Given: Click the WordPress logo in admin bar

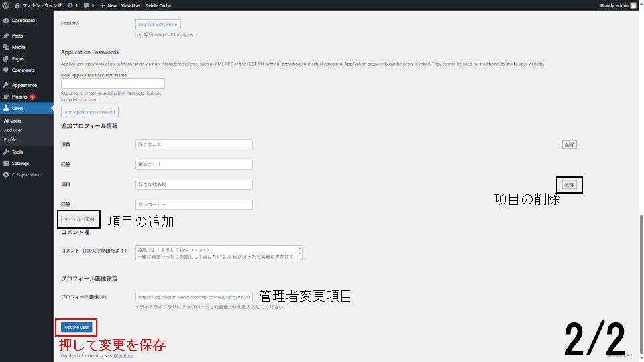Looking at the screenshot, I should tap(6, 5).
